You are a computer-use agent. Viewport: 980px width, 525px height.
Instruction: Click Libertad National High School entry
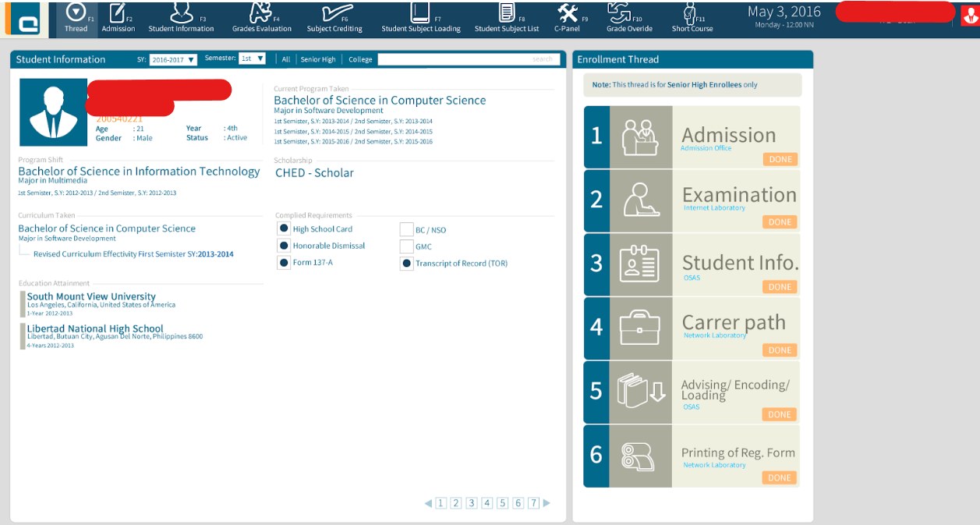click(95, 328)
